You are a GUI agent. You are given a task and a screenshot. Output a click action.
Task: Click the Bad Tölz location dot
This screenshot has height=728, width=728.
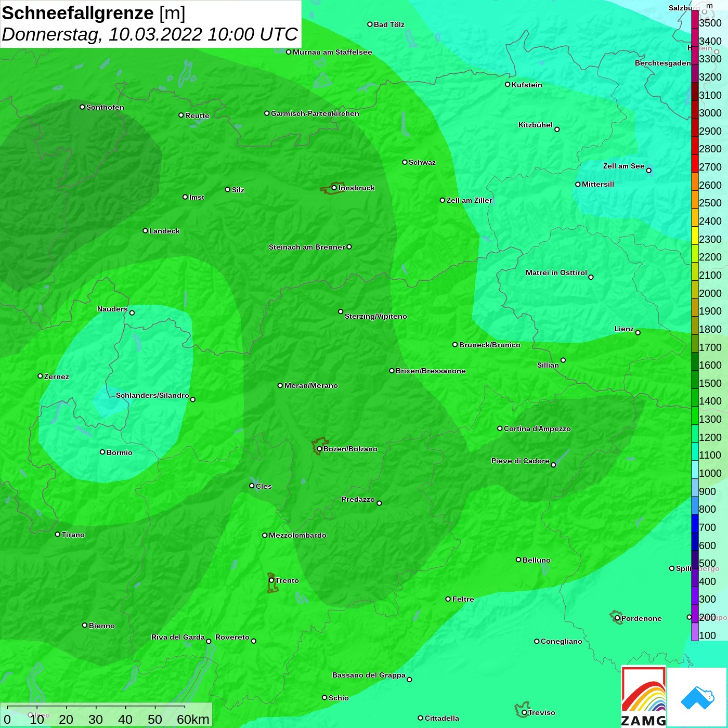(370, 24)
